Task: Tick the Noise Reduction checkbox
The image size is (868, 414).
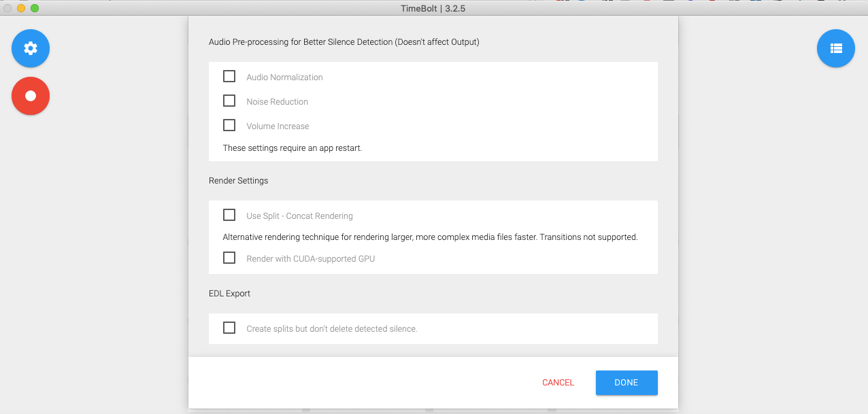Action: (229, 101)
